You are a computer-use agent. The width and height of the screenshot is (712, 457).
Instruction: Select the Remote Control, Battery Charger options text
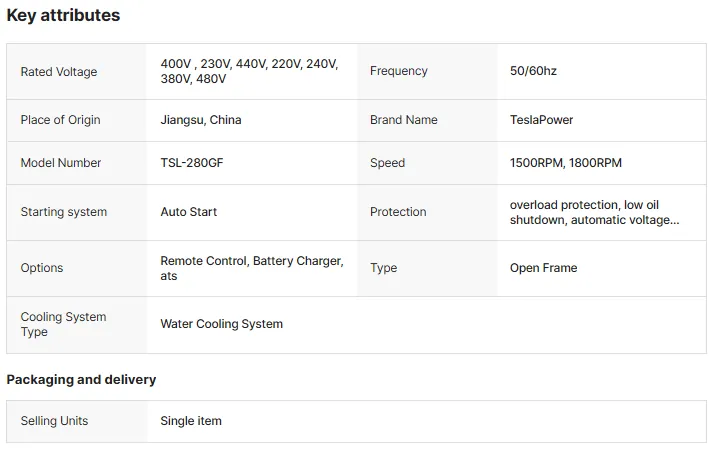coord(252,268)
